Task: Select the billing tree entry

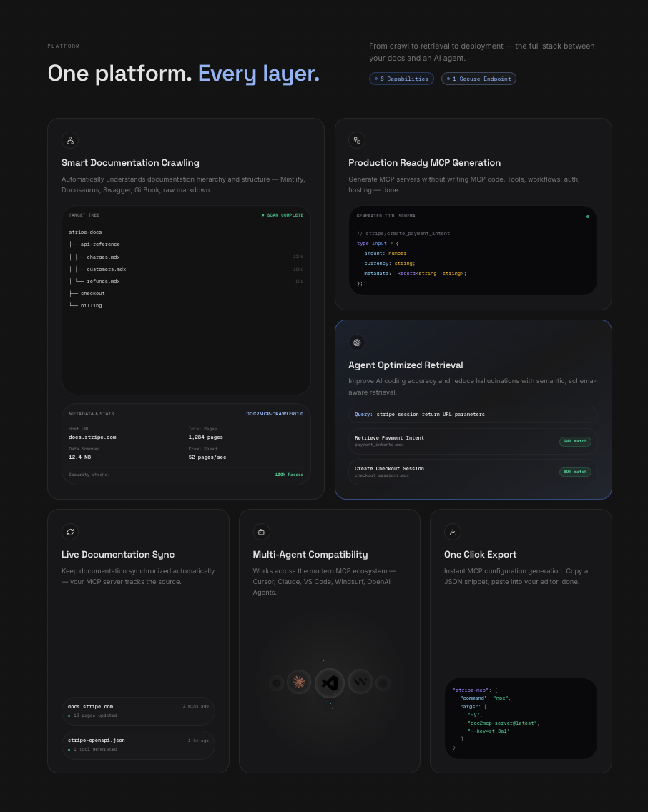Action: (91, 306)
